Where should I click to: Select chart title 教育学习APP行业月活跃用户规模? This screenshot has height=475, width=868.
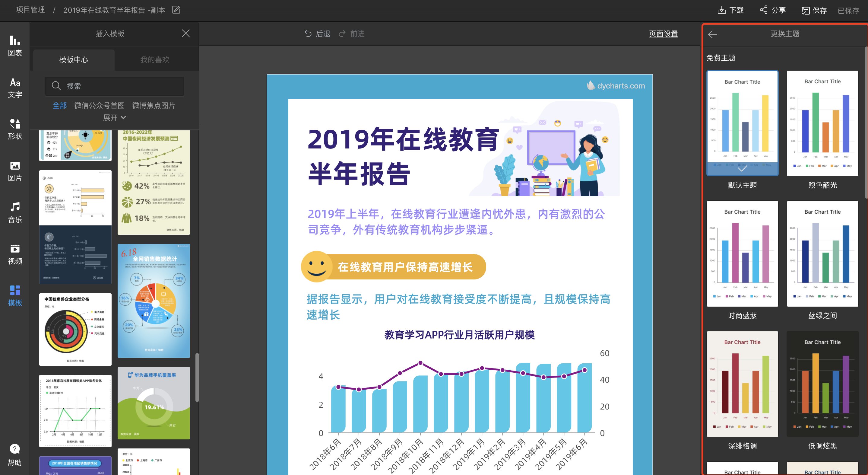[x=460, y=335]
